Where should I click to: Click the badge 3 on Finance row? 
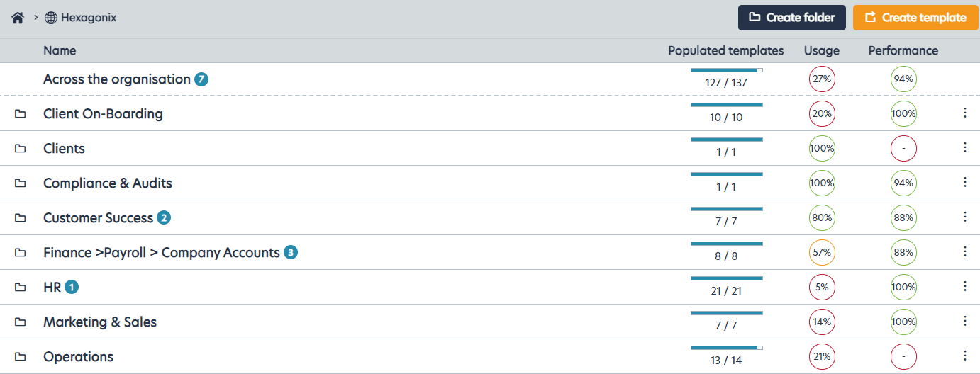[x=291, y=252]
